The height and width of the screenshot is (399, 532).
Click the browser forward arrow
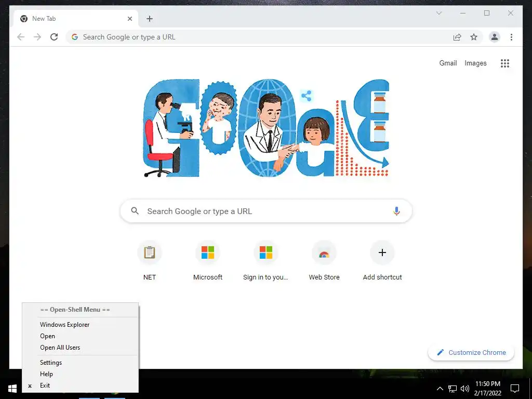tap(37, 37)
